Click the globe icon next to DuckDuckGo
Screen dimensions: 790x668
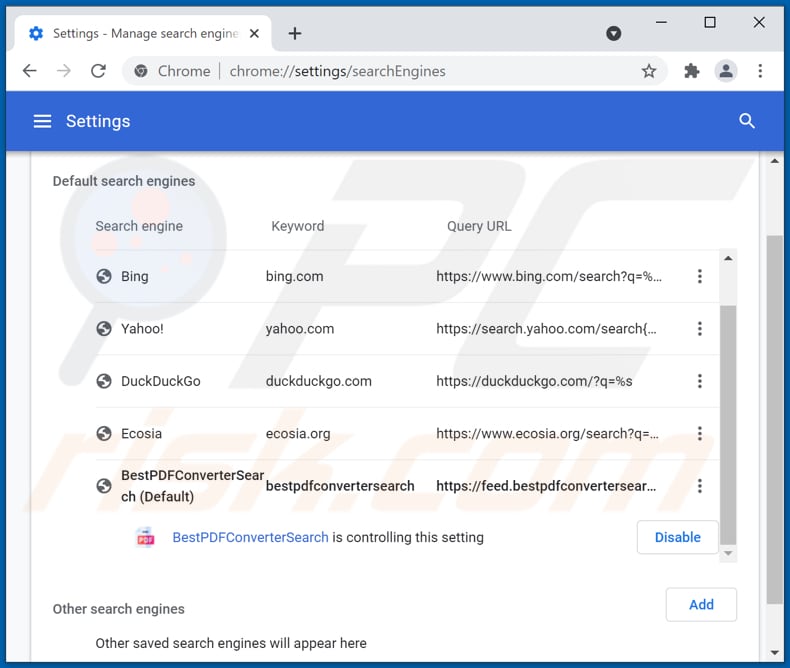point(104,381)
